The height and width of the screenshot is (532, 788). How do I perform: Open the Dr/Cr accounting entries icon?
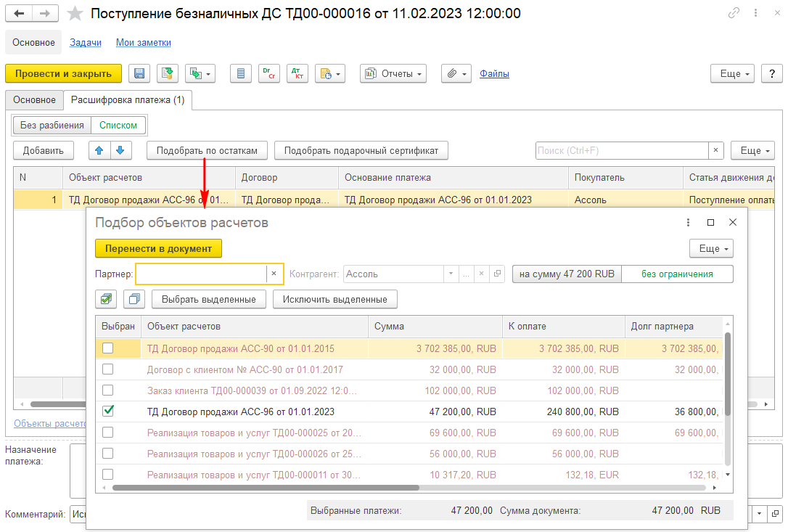(x=268, y=73)
